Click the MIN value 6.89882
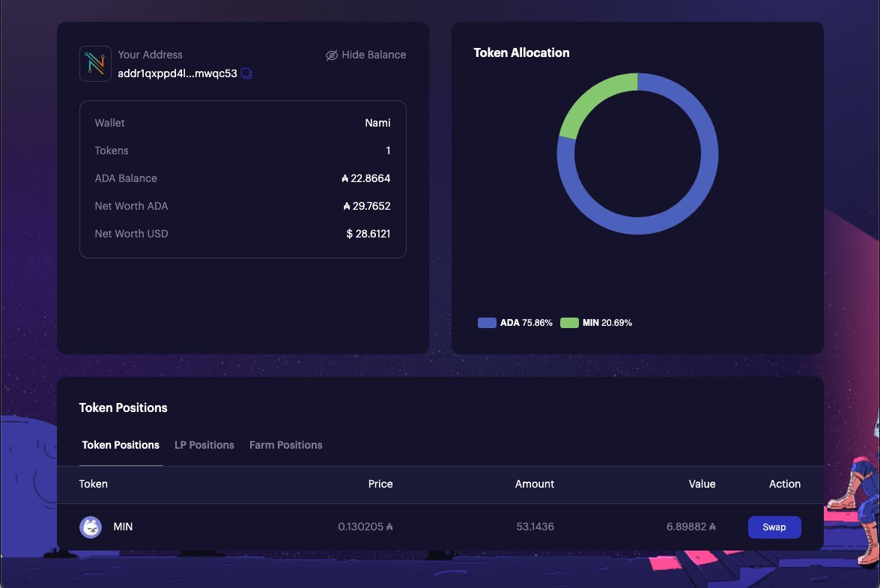This screenshot has height=588, width=880. [691, 527]
